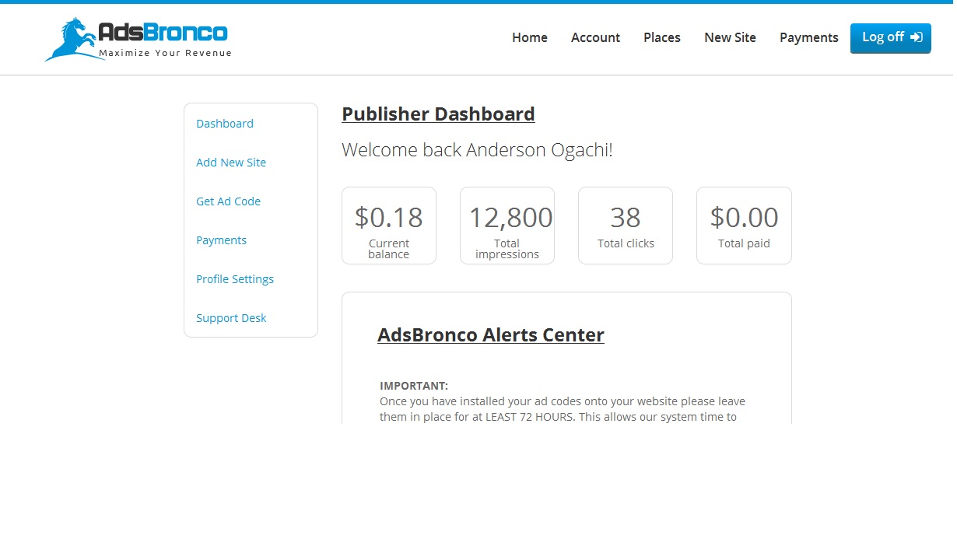This screenshot has width=957, height=560.
Task: Select the $0.18 Current balance card
Action: click(389, 226)
